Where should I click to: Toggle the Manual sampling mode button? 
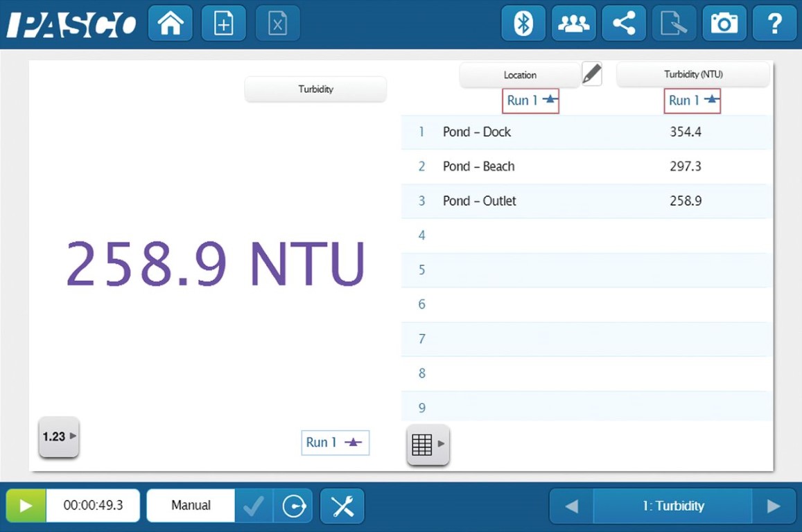click(x=191, y=506)
